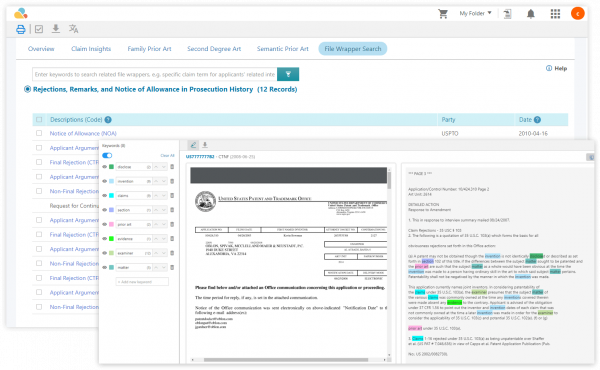600x370 pixels.
Task: Go to next match of 'invention' keyword
Action: pyautogui.click(x=164, y=181)
